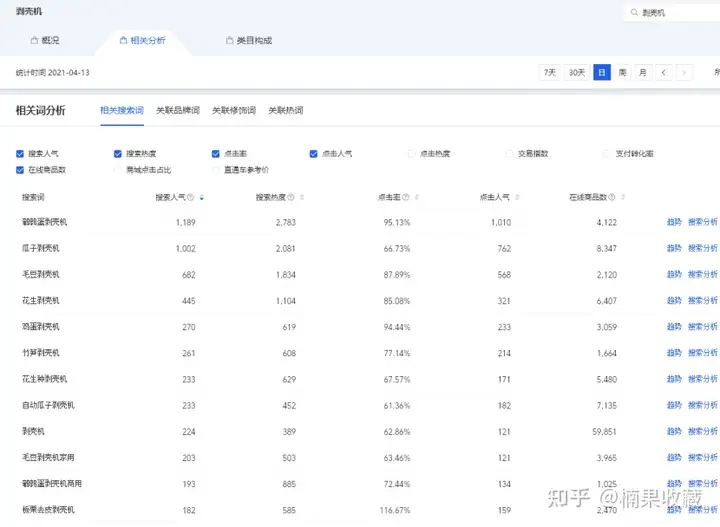Viewport: 720px width, 527px height.
Task: Select the 关联修饰词 sub-tab
Action: (x=234, y=110)
